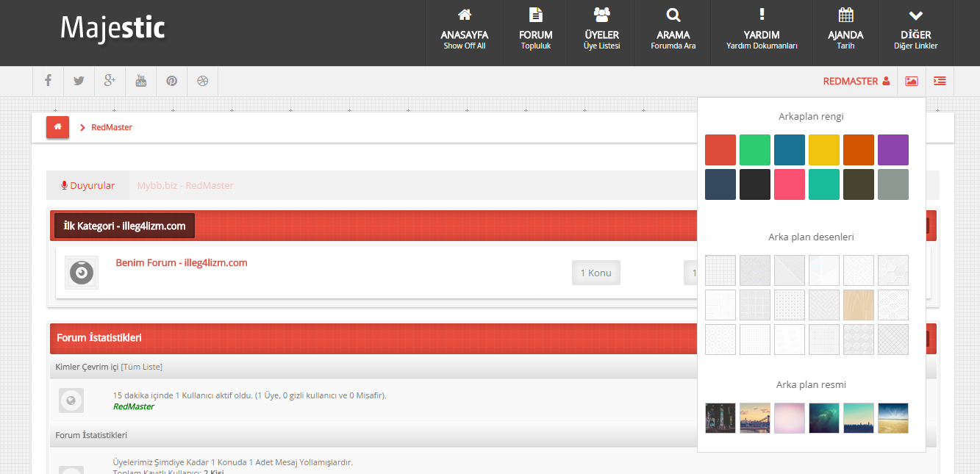980x474 pixels.
Task: Select the wood texture background pattern
Action: coord(858,305)
